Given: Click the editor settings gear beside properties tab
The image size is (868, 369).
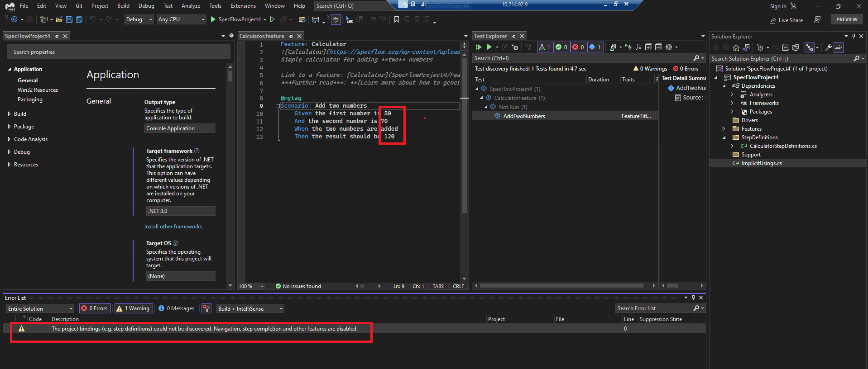Looking at the screenshot, I should point(231,36).
